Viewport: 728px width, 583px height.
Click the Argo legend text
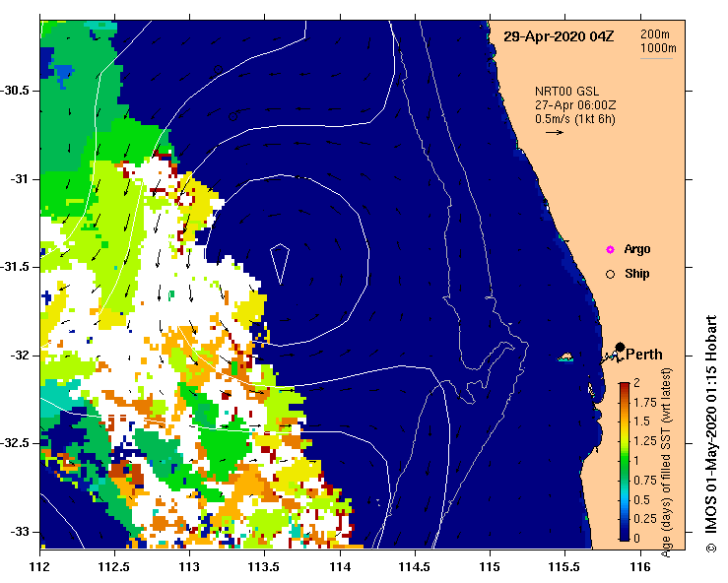[637, 249]
